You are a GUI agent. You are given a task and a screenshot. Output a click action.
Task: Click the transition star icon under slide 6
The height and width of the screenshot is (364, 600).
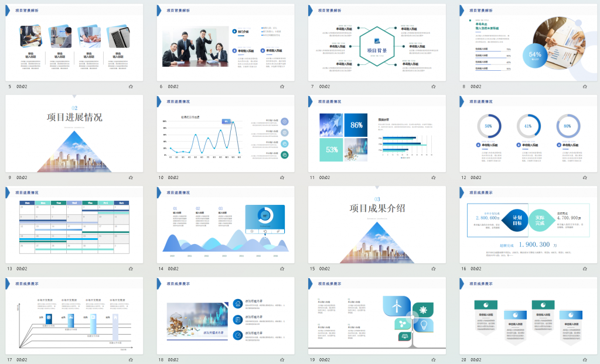282,87
